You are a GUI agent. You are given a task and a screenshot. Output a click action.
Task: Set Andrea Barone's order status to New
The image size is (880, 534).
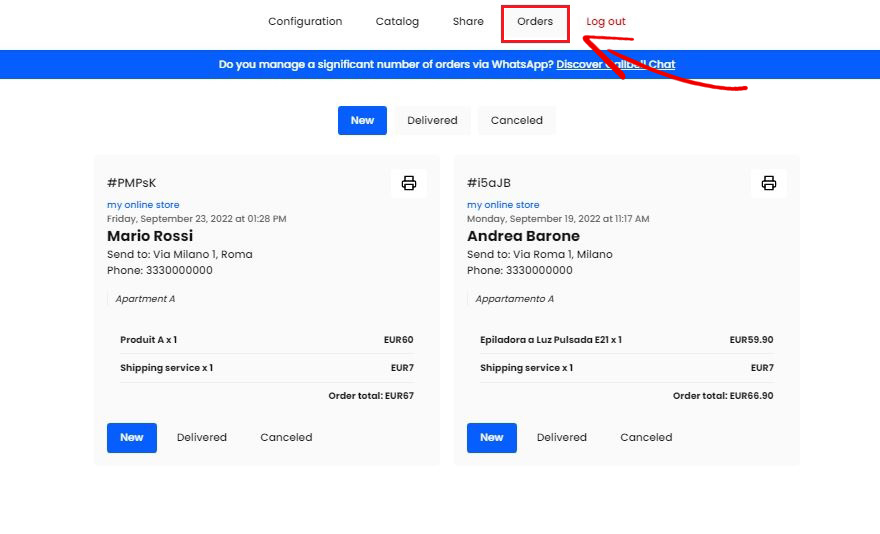click(492, 438)
